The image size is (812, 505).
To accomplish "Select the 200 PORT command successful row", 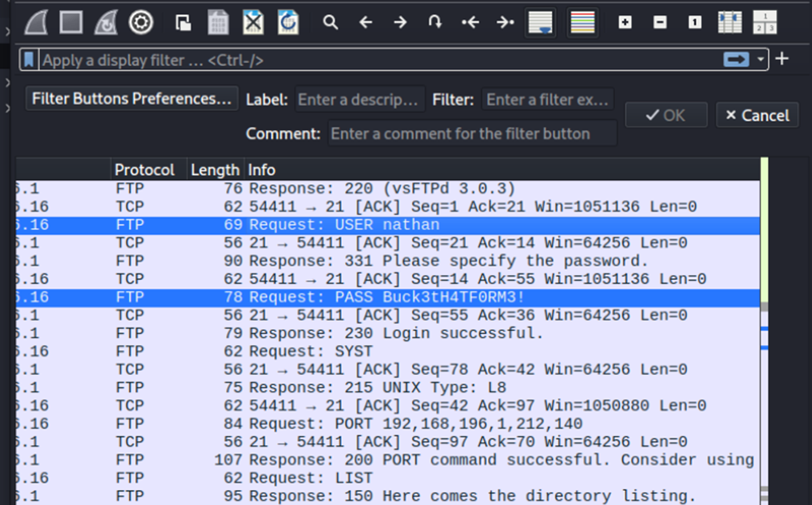I will 388,461.
